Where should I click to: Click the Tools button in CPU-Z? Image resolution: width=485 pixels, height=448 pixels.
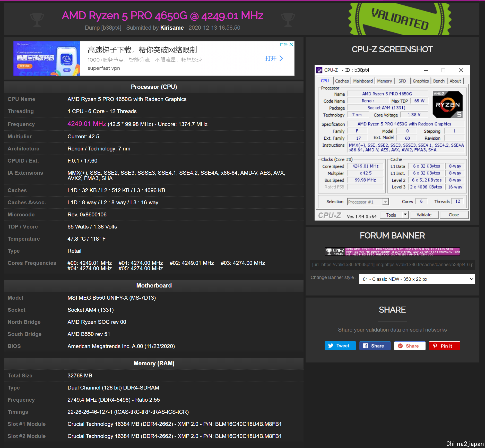click(x=391, y=215)
